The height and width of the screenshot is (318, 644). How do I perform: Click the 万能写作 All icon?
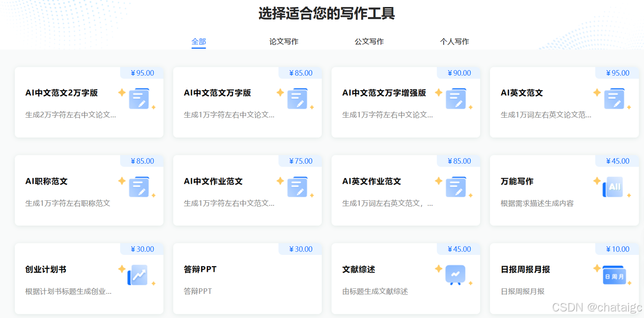[x=613, y=187]
